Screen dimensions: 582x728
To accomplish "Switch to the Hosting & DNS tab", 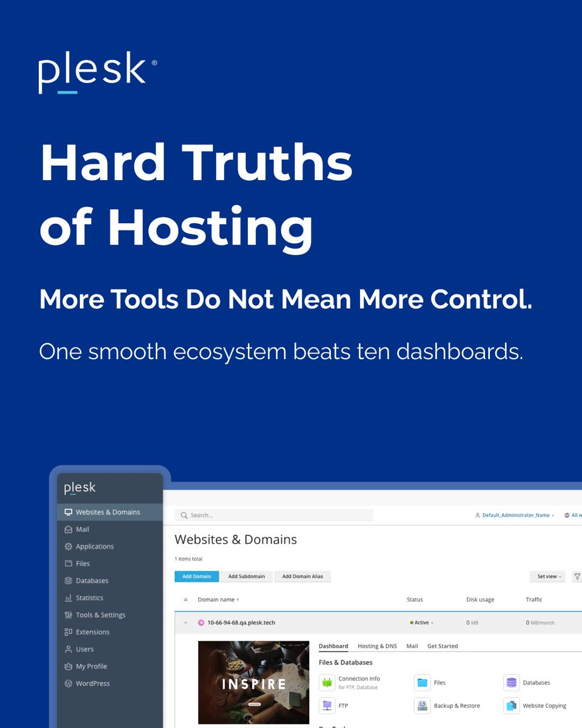I will pos(377,646).
